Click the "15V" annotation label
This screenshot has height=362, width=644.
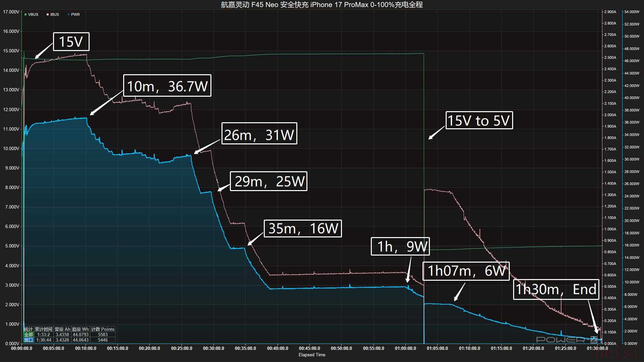[x=71, y=42]
